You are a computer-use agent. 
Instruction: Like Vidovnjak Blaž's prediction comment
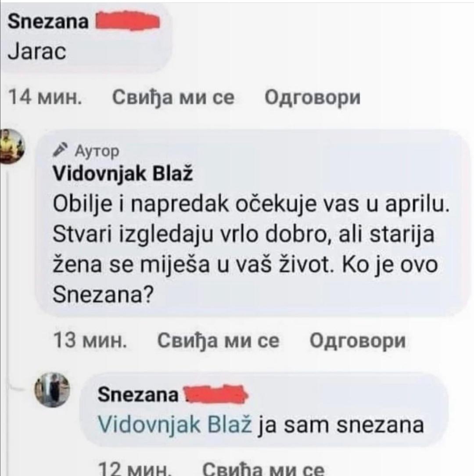[x=218, y=340]
